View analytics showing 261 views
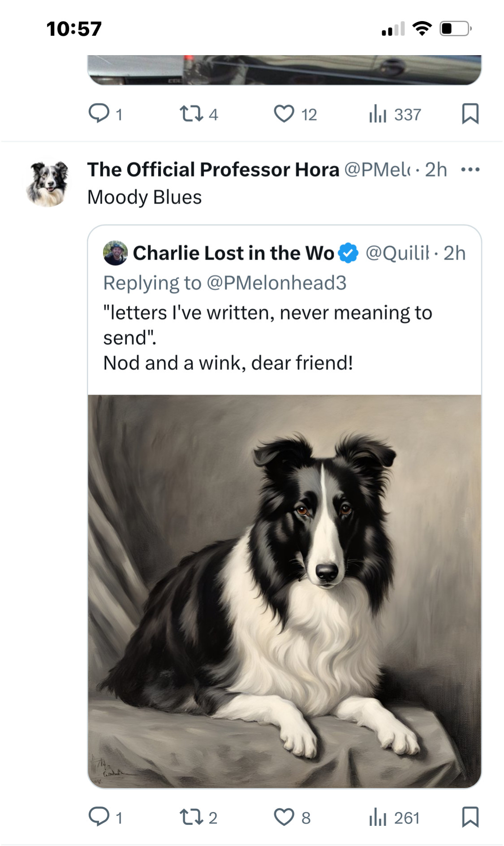Image resolution: width=504 pixels, height=846 pixels. click(377, 817)
